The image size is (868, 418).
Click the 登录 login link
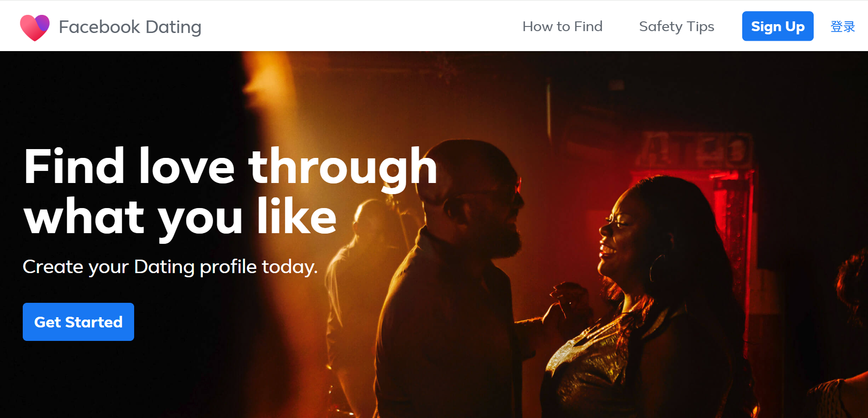click(842, 26)
